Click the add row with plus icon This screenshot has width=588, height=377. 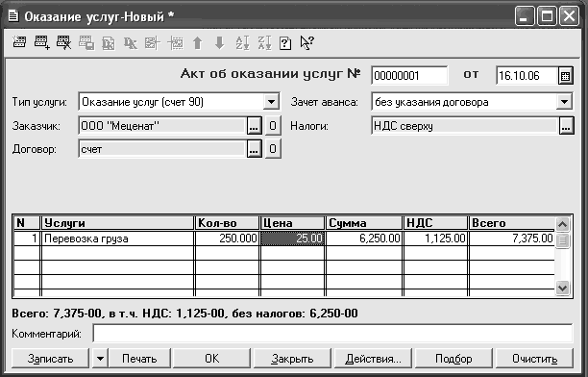coord(41,43)
